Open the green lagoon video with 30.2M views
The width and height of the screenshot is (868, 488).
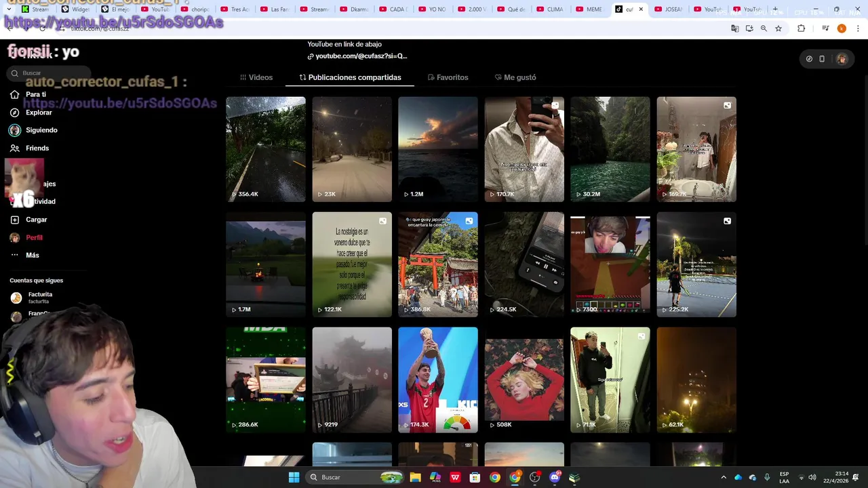[610, 149]
